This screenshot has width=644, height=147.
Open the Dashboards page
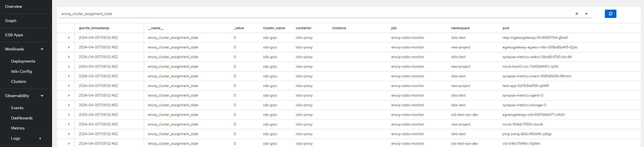pos(22,118)
